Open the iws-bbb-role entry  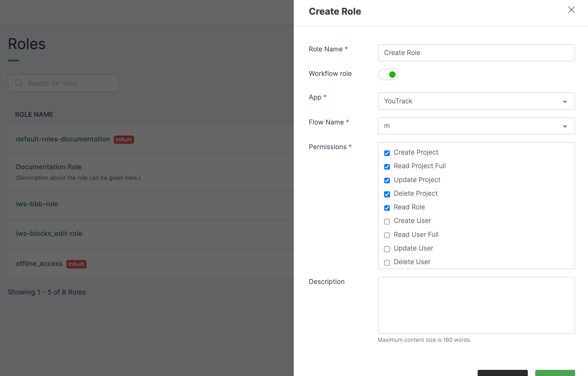coord(37,204)
